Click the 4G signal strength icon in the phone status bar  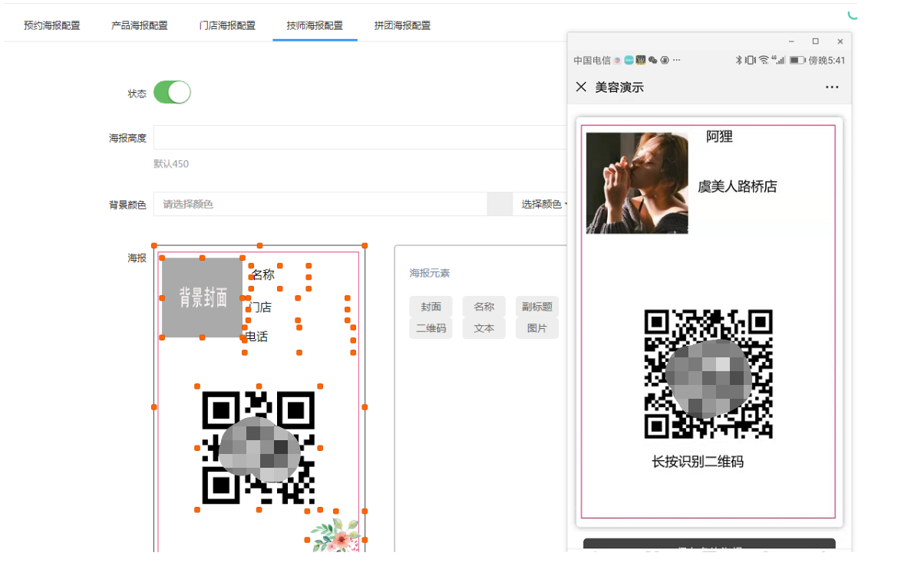778,61
